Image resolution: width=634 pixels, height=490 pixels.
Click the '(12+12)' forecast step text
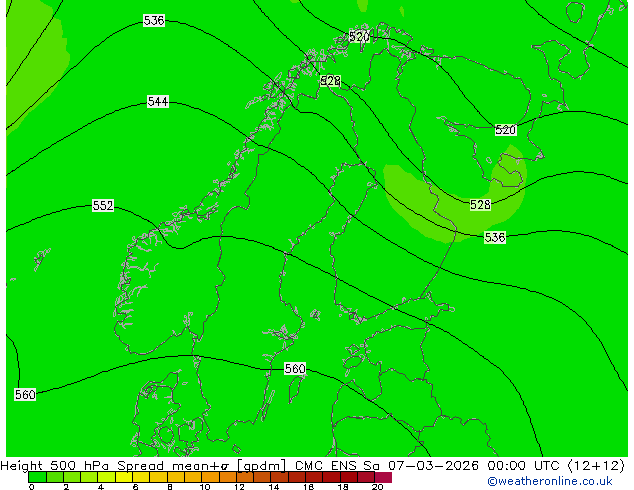point(597,466)
